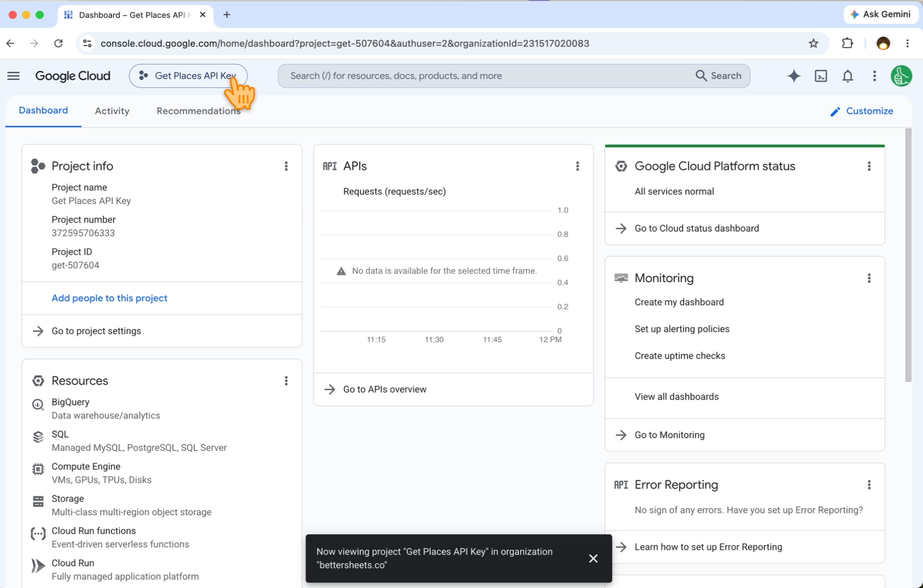The image size is (923, 588).
Task: Open Cloud Run functions resource
Action: tap(93, 530)
